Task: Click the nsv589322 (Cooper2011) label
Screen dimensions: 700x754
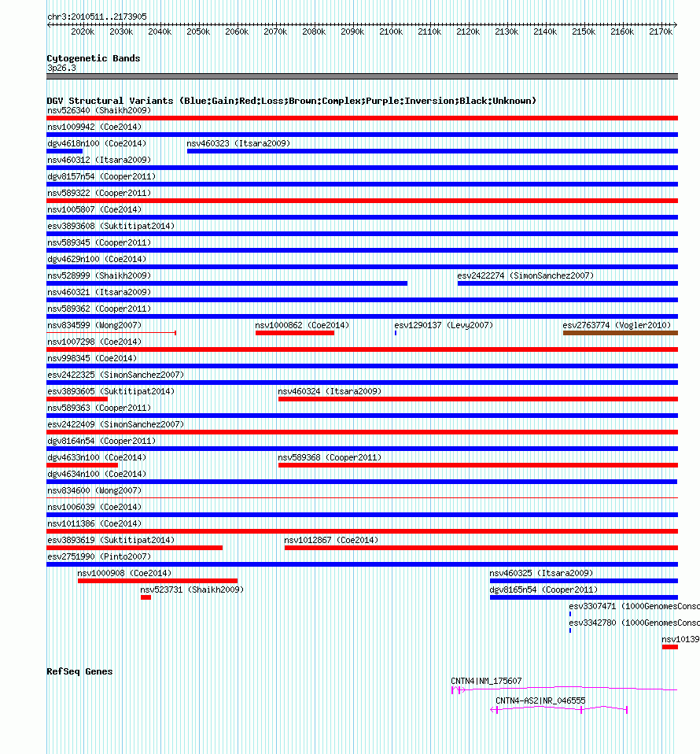Action: click(x=99, y=193)
